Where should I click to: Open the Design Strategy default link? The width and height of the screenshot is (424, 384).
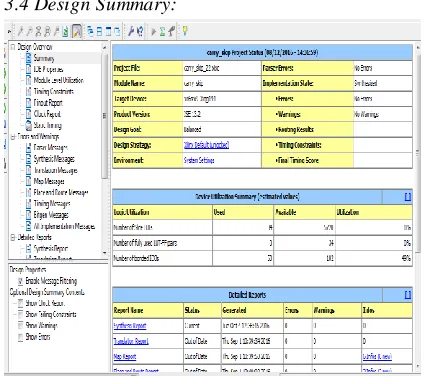point(206,145)
